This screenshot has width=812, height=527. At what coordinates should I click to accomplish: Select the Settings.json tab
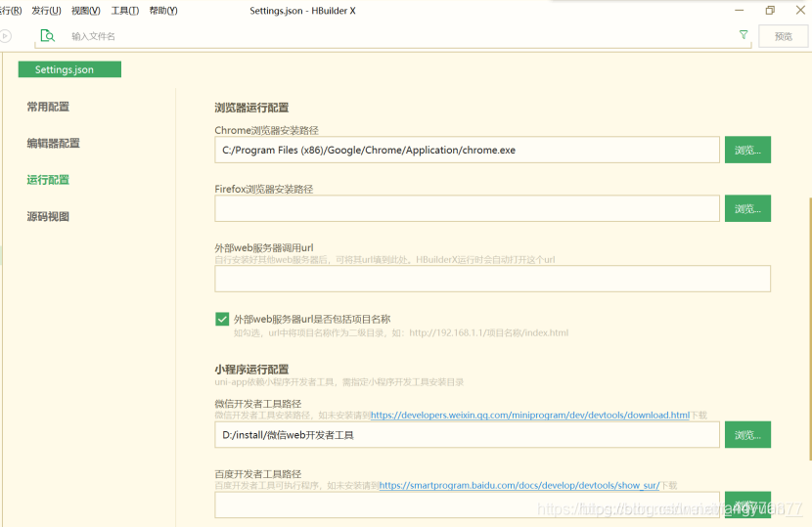click(69, 69)
